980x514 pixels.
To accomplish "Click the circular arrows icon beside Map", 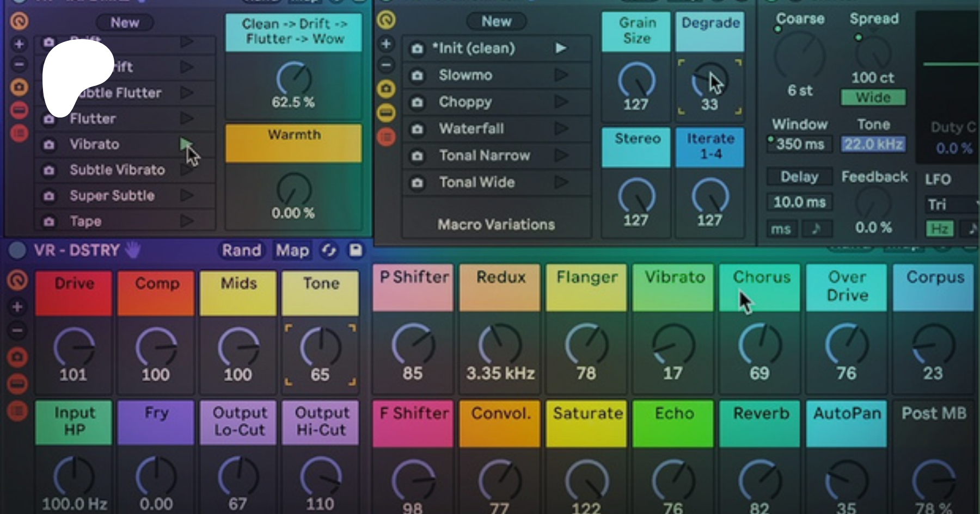I will tap(328, 250).
